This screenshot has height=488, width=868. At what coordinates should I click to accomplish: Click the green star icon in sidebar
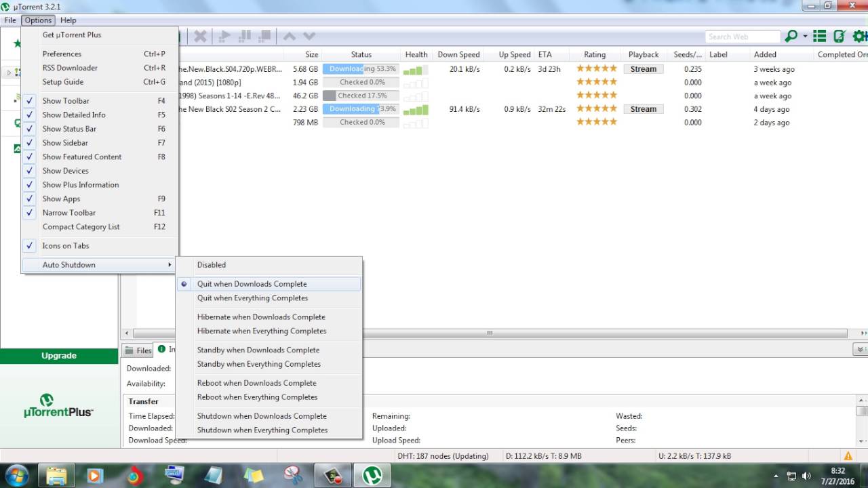click(x=17, y=44)
